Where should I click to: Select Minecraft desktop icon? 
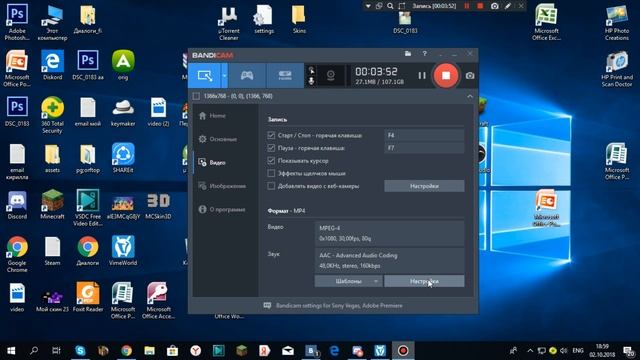click(52, 205)
